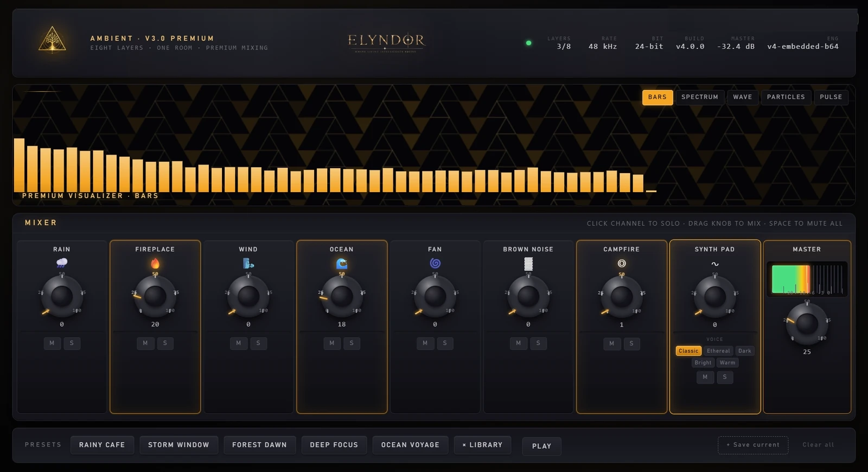Image resolution: width=868 pixels, height=472 pixels.
Task: Switch visualizer to Wave mode
Action: 743,97
